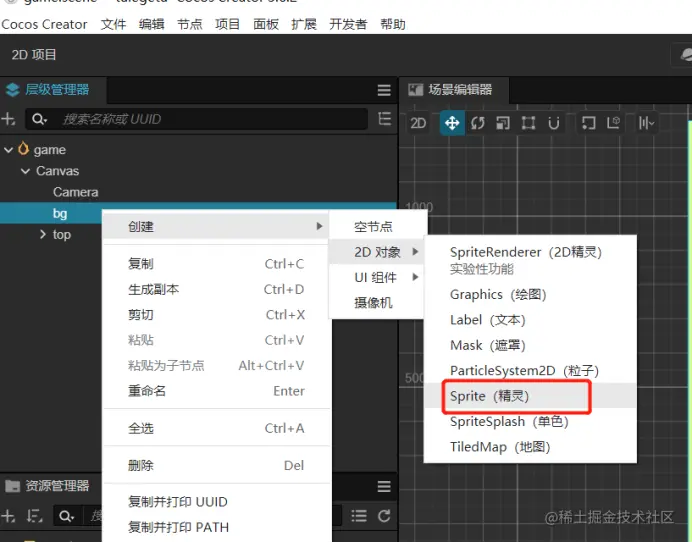The image size is (692, 543).
Task: Switch to the 场景编辑器 tab
Action: 455,90
